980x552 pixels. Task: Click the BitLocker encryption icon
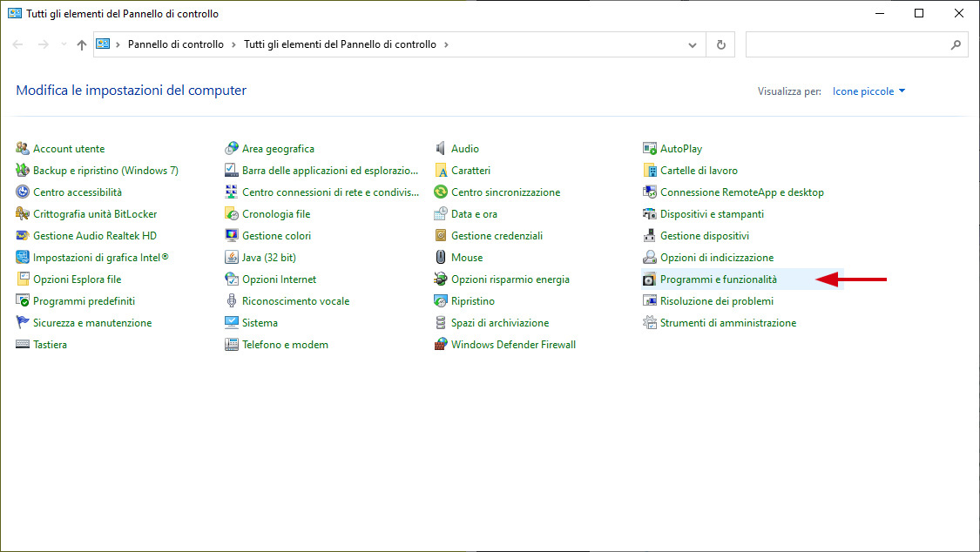23,214
